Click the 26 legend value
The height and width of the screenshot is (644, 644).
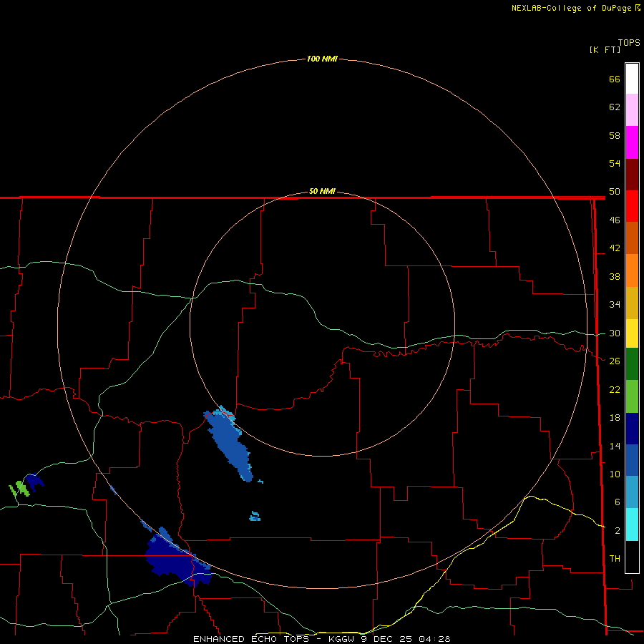pyautogui.click(x=615, y=361)
